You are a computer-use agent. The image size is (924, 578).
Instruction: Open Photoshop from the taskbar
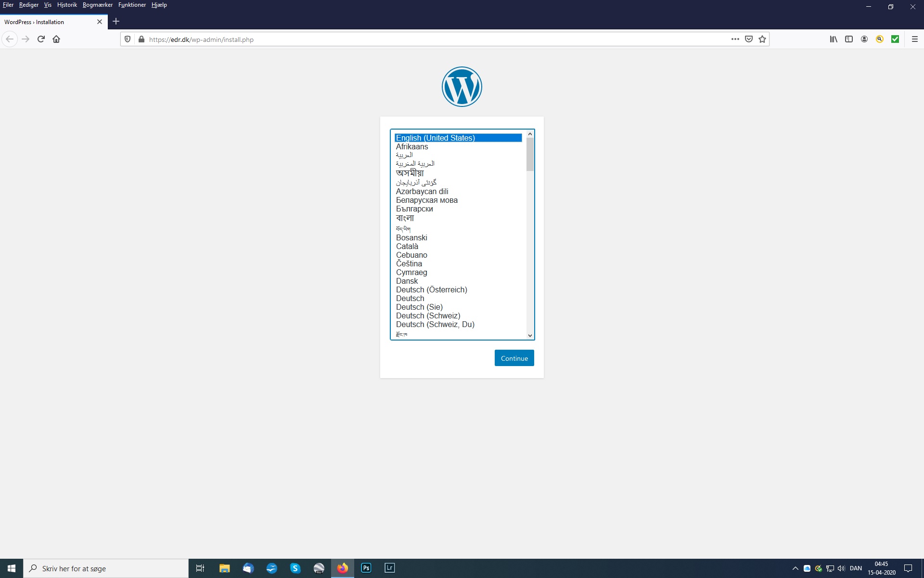(x=366, y=568)
